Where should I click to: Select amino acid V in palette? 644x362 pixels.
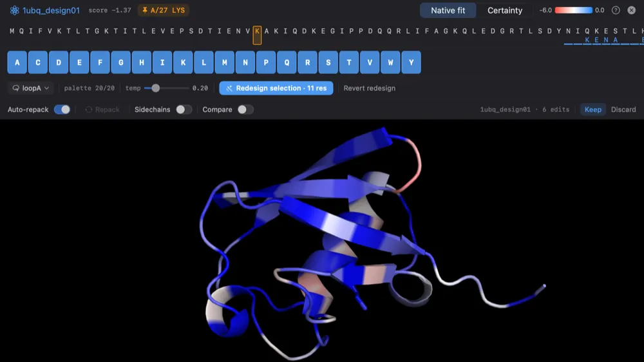(370, 62)
